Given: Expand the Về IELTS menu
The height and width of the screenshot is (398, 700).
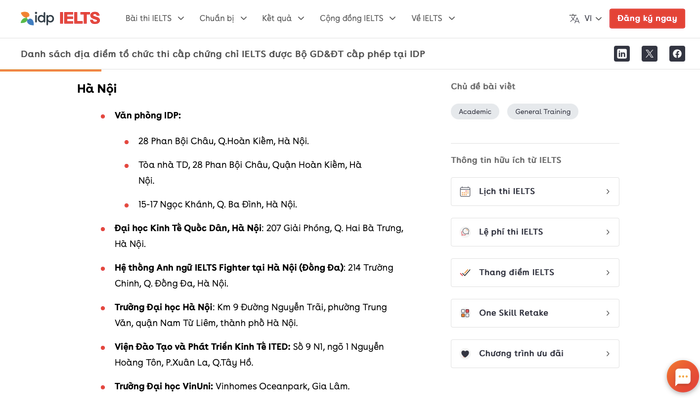Looking at the screenshot, I should 433,18.
